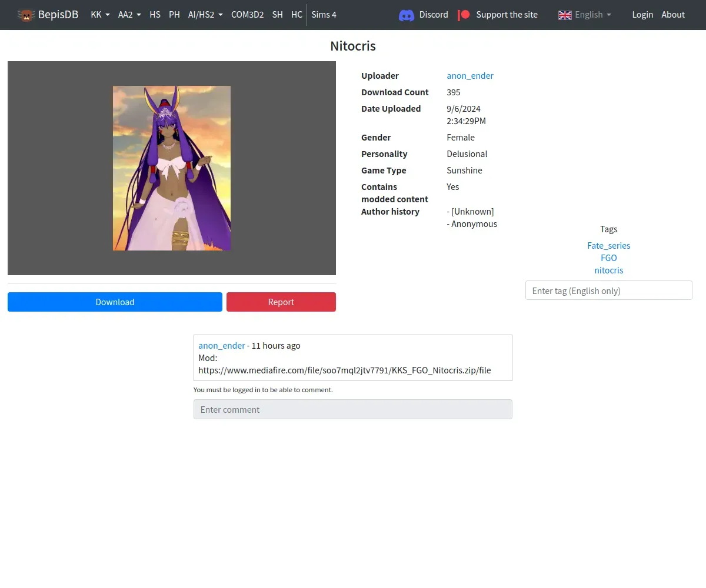This screenshot has height=588, width=706.
Task: Click the Discord logo icon
Action: (x=407, y=15)
